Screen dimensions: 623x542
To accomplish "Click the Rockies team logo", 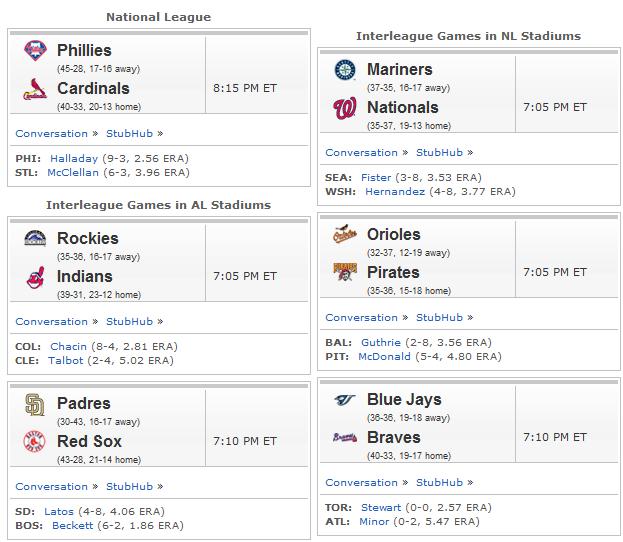I will tap(35, 238).
